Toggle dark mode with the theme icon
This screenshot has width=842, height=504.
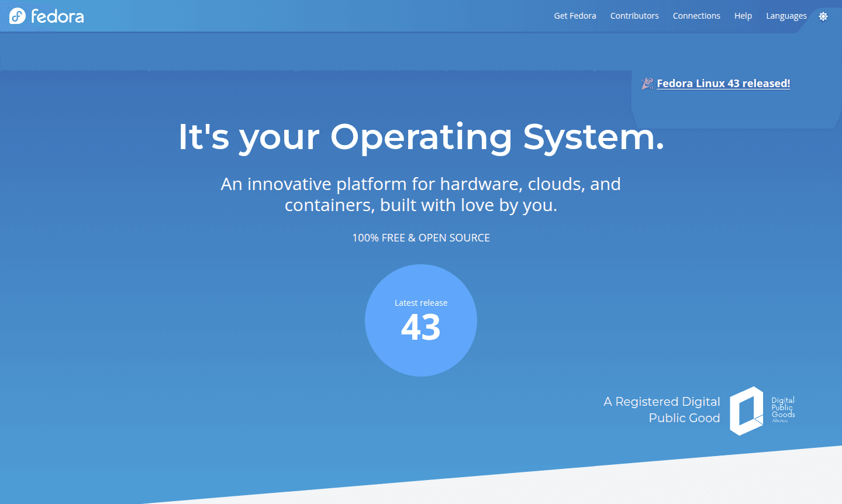[823, 16]
